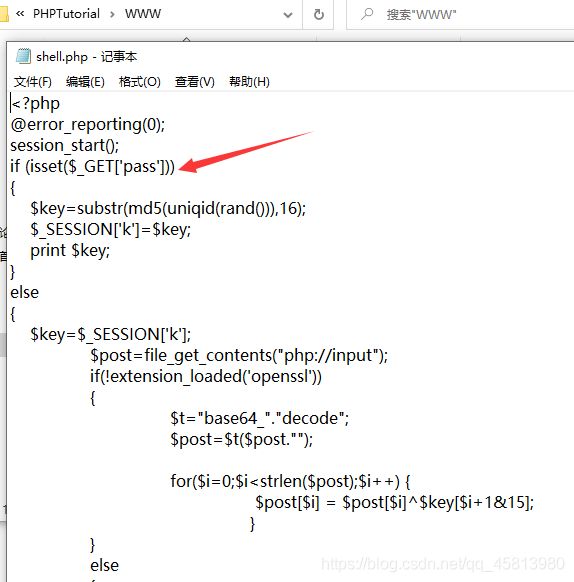Click the @error_reporting(0); line

click(x=88, y=125)
